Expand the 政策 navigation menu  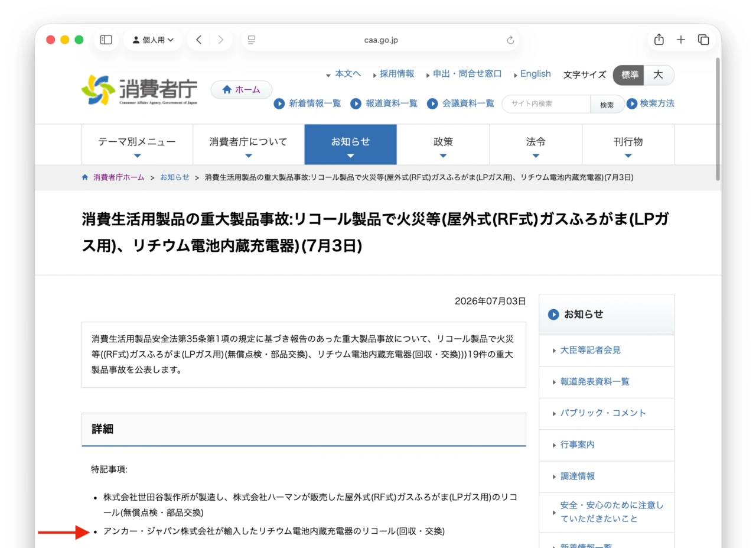pyautogui.click(x=443, y=145)
